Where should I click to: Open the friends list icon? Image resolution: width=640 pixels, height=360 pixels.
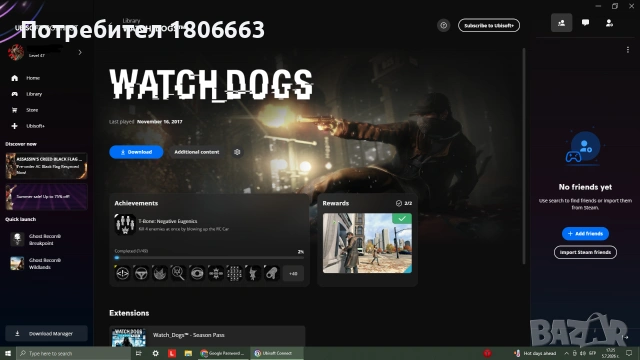coord(562,23)
